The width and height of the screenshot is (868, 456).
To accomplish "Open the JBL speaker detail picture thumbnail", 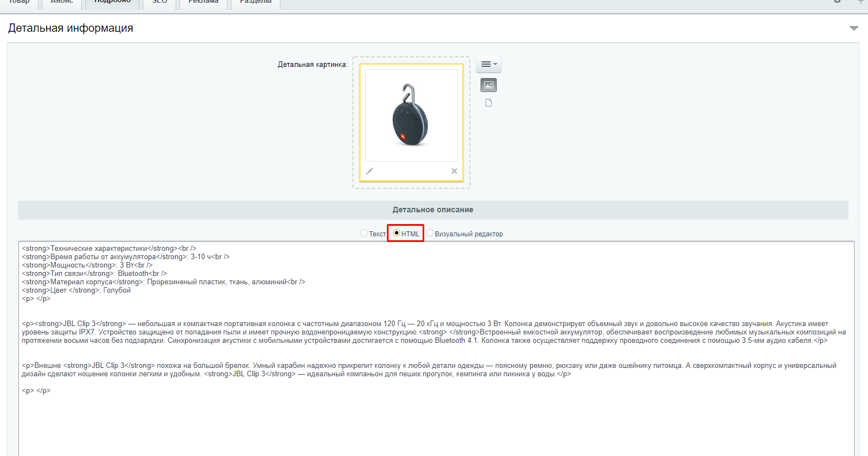I will point(411,115).
